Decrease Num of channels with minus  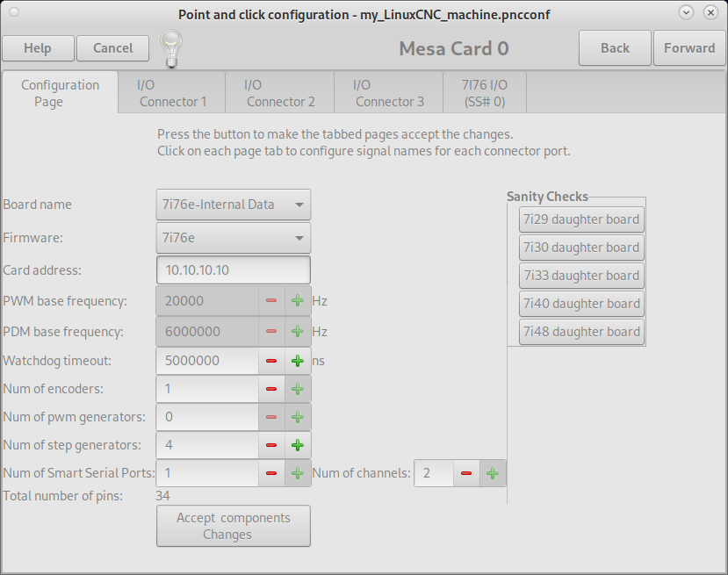[466, 473]
